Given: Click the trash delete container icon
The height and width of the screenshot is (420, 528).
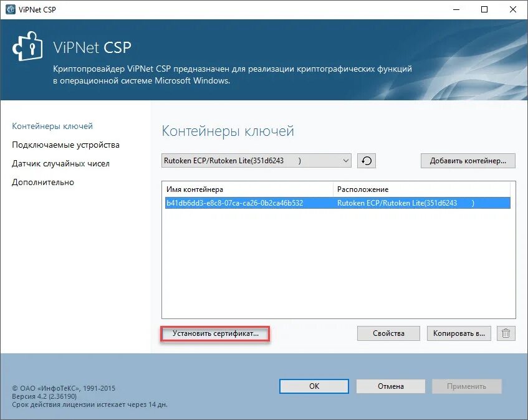Looking at the screenshot, I should 506,333.
